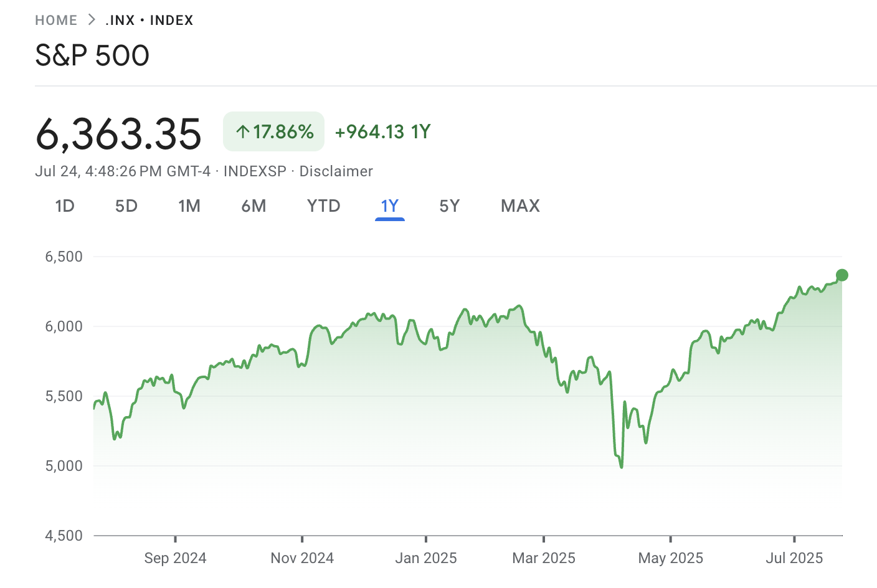Click the May 2025 axis label

[671, 558]
